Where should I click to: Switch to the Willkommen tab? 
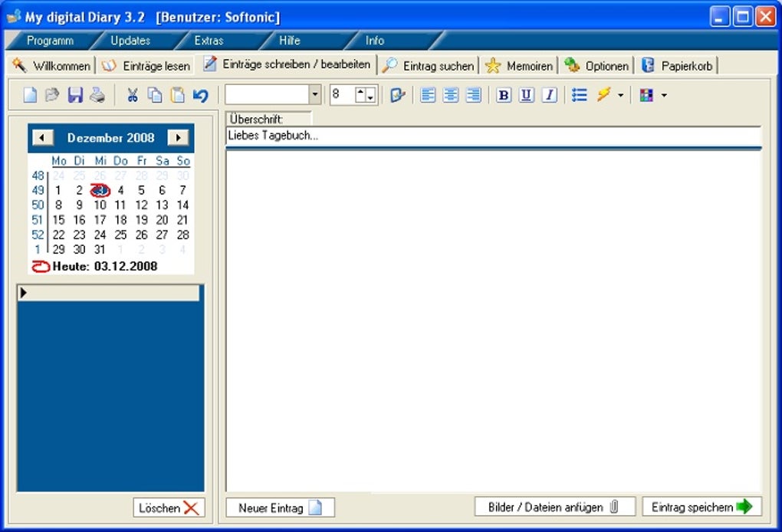click(x=52, y=65)
